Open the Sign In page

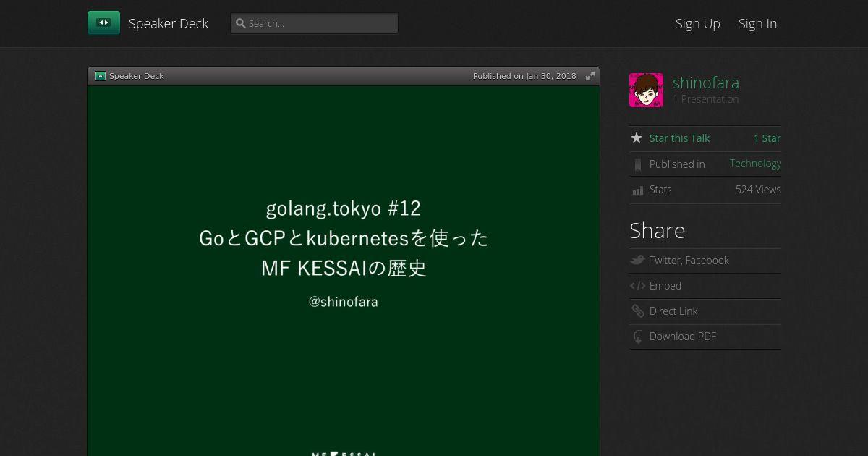757,23
